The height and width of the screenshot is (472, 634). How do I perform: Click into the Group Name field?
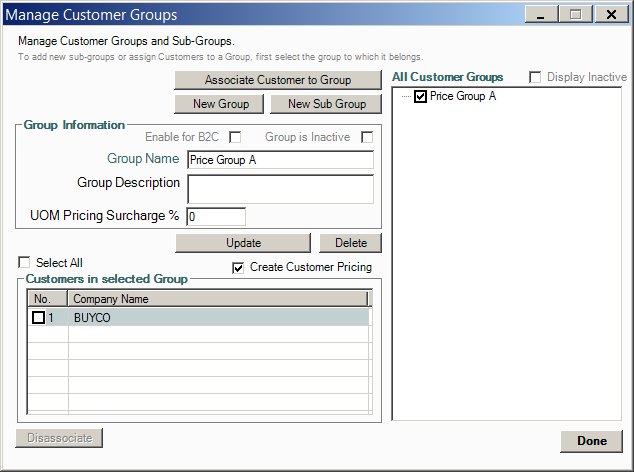[279, 160]
